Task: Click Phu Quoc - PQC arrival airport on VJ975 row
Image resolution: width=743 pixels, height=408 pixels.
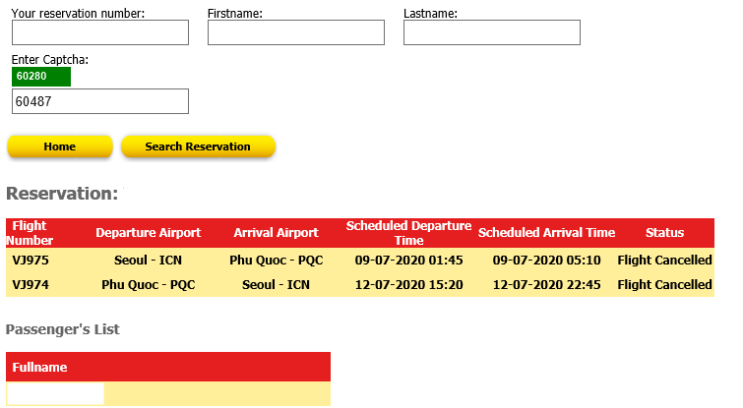Action: click(x=276, y=260)
